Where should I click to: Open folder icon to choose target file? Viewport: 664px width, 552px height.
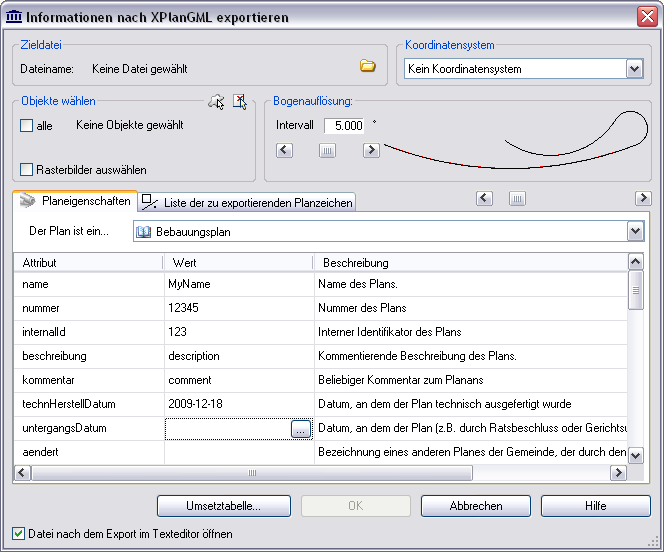368,66
